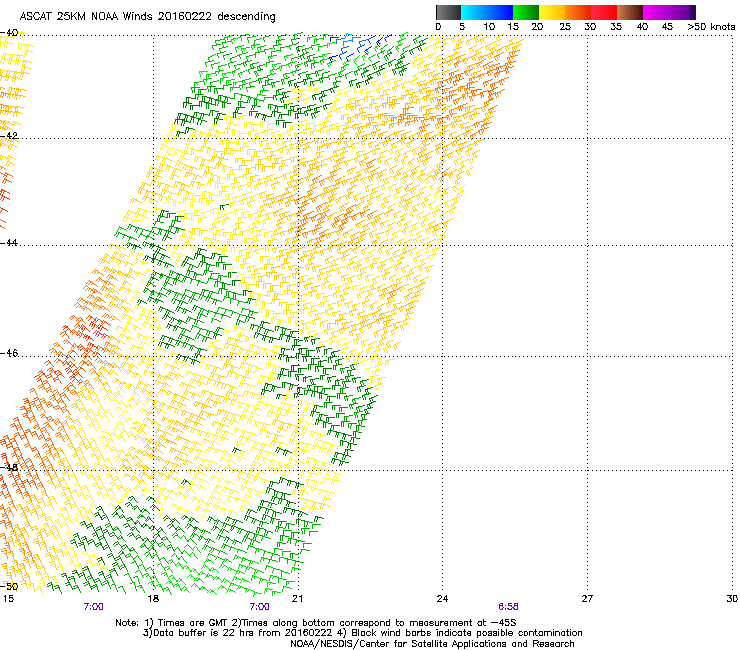The height and width of the screenshot is (650, 740).
Task: Click the -44 latitude axis label
Action: pyautogui.click(x=9, y=243)
